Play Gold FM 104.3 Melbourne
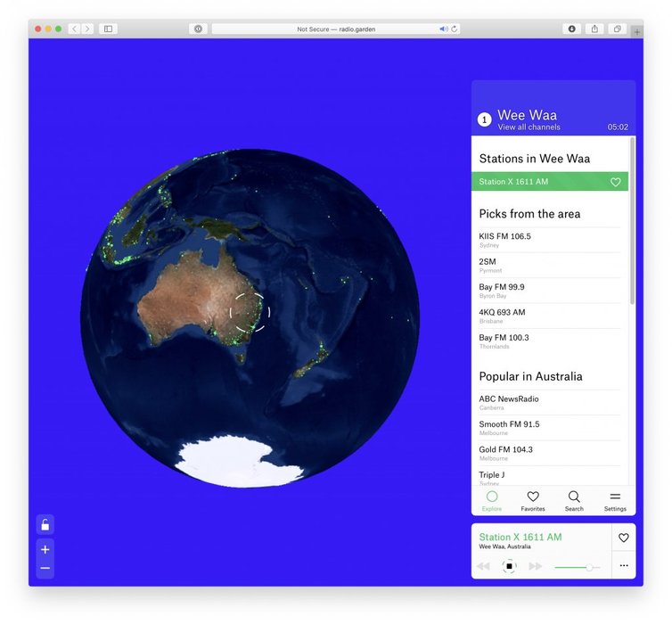672x624 pixels. pyautogui.click(x=550, y=453)
